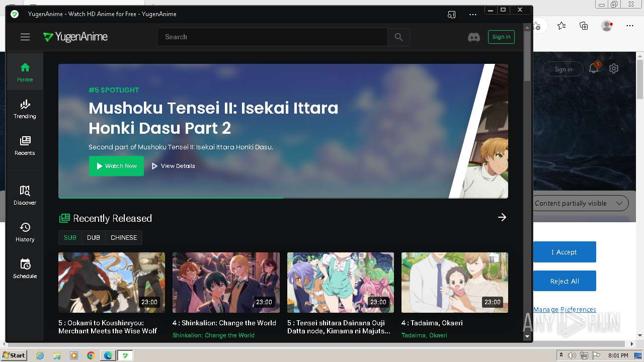Click the Recently Released arrow icon
The image size is (644, 362).
point(502,217)
